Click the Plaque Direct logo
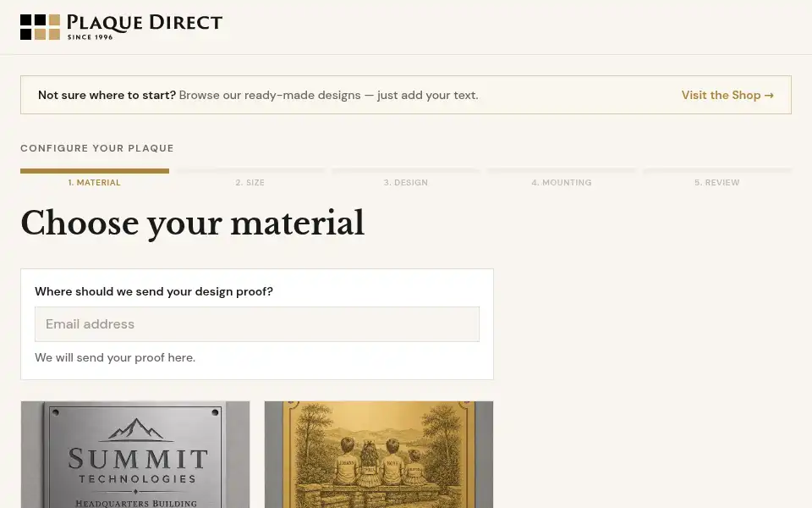Screen dimensions: 812x508 point(121,27)
